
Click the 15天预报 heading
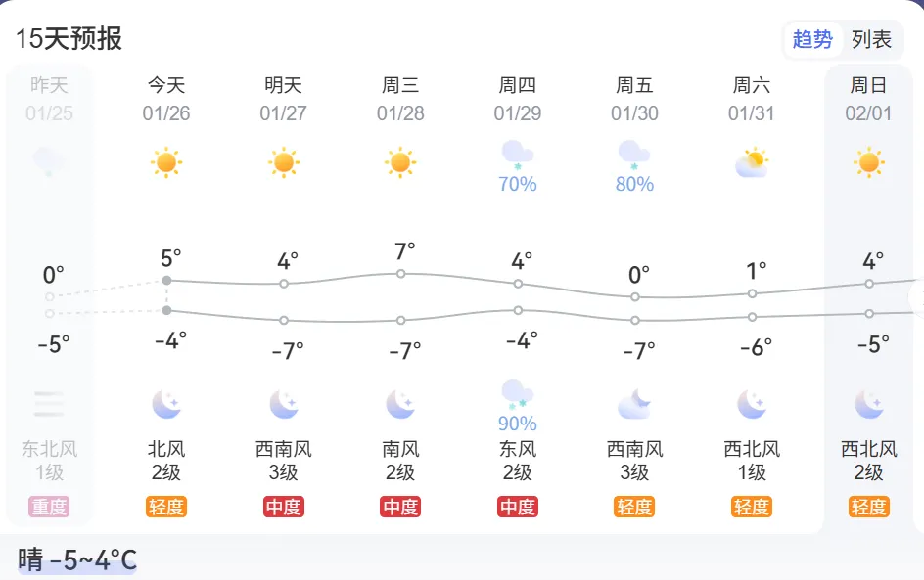[x=69, y=39]
